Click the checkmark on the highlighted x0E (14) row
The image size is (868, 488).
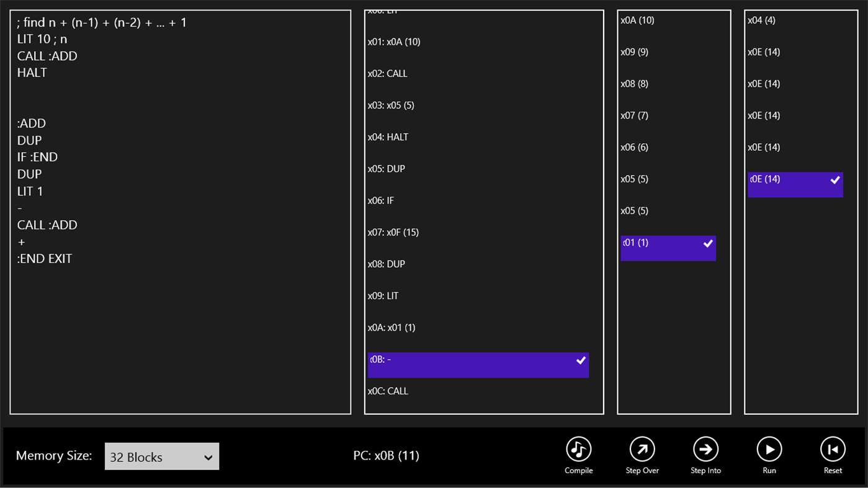pyautogui.click(x=835, y=180)
